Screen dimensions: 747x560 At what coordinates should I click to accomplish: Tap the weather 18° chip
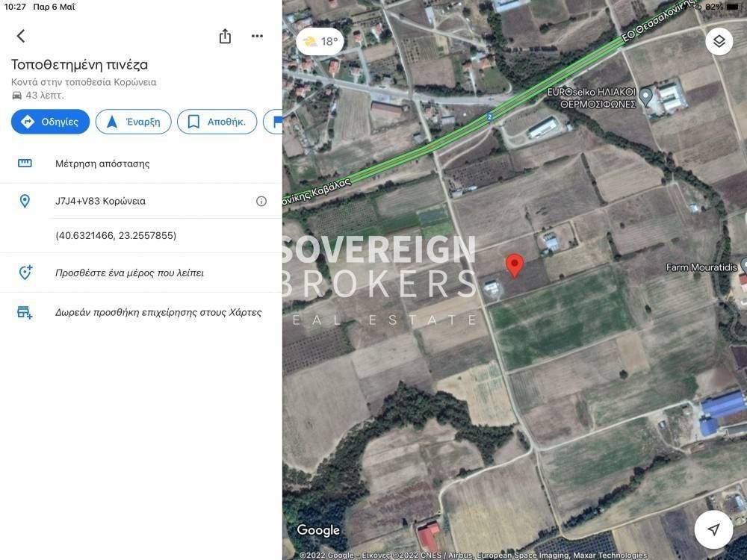click(320, 42)
